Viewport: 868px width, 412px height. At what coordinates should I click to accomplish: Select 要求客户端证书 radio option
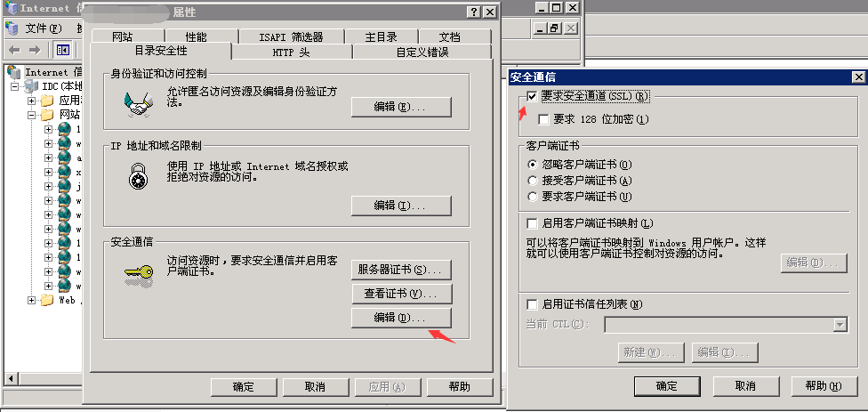[x=533, y=197]
